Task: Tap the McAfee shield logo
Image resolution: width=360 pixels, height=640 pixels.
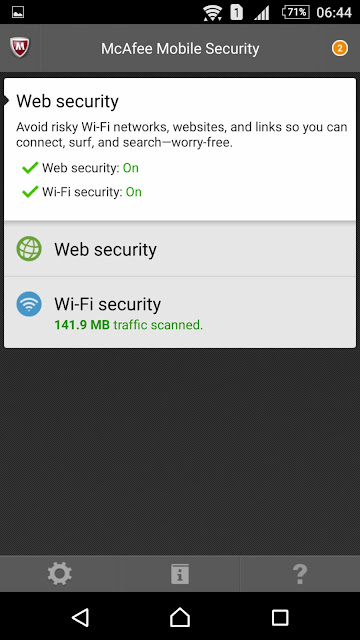Action: tap(19, 47)
